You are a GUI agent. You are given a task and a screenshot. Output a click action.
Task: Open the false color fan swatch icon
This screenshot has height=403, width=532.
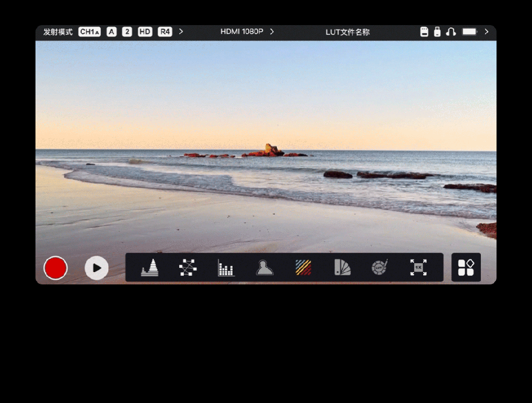click(342, 267)
